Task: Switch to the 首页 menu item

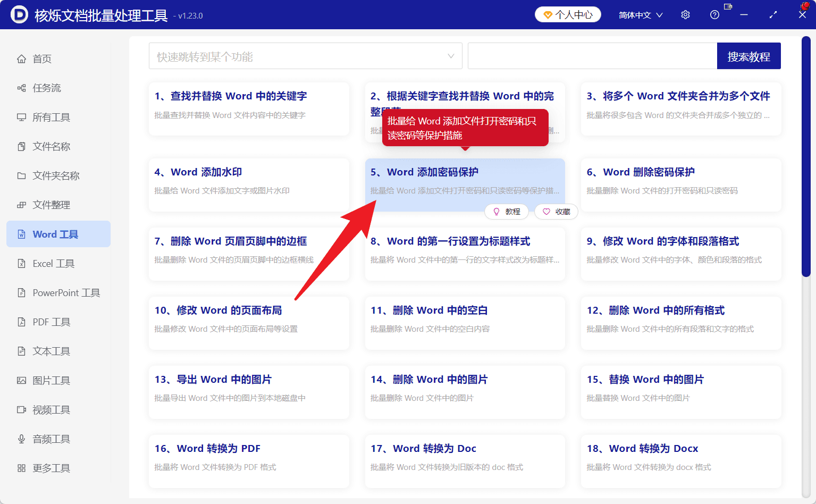Action: (58, 59)
